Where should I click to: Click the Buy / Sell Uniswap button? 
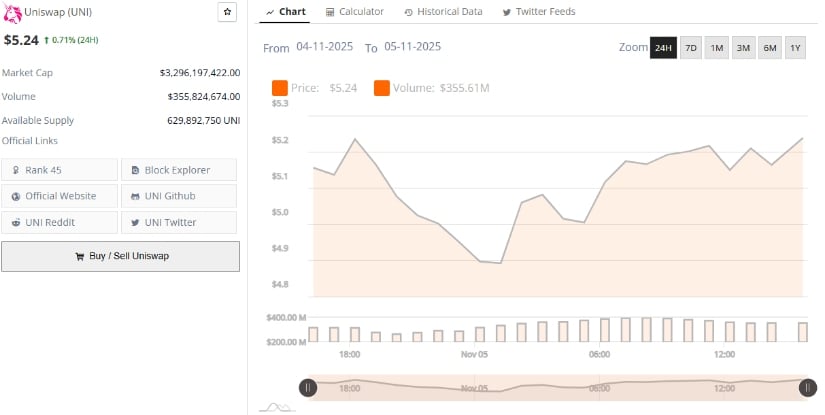(120, 256)
